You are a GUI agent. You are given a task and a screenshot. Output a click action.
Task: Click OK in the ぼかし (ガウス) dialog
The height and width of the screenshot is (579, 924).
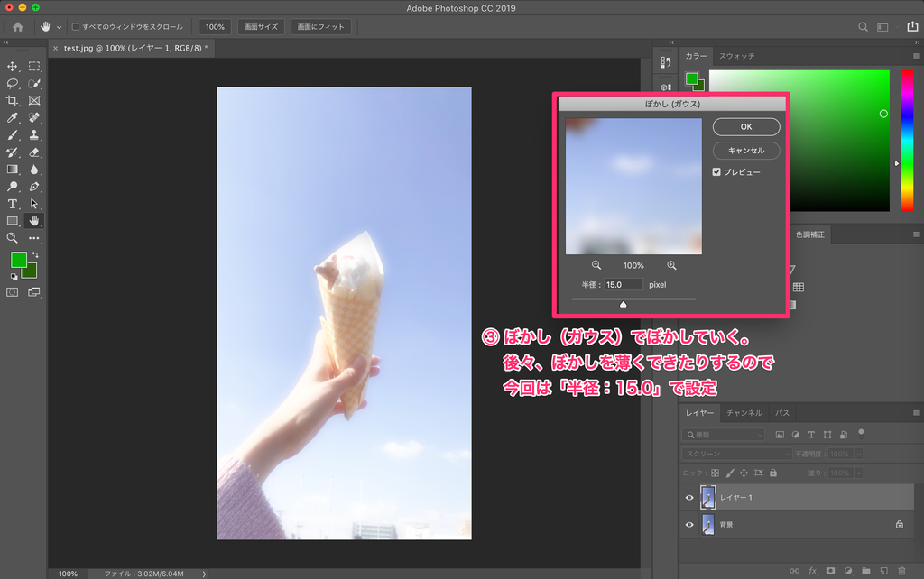(x=746, y=126)
